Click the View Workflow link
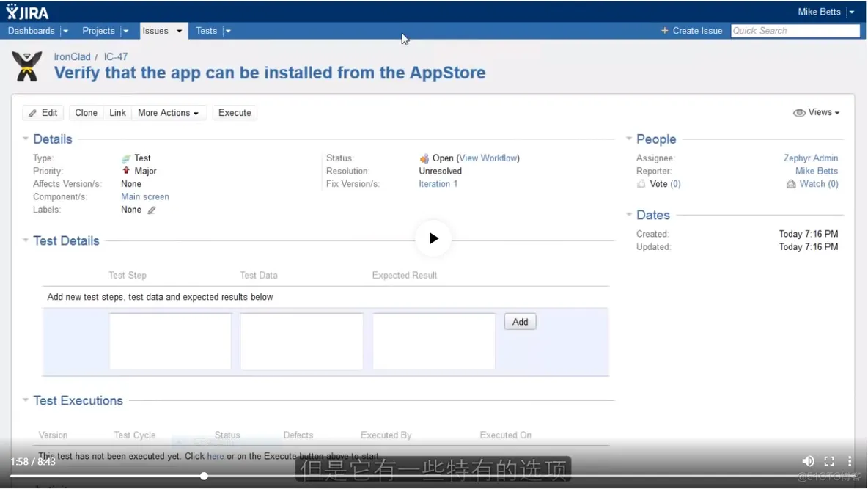 pos(488,158)
